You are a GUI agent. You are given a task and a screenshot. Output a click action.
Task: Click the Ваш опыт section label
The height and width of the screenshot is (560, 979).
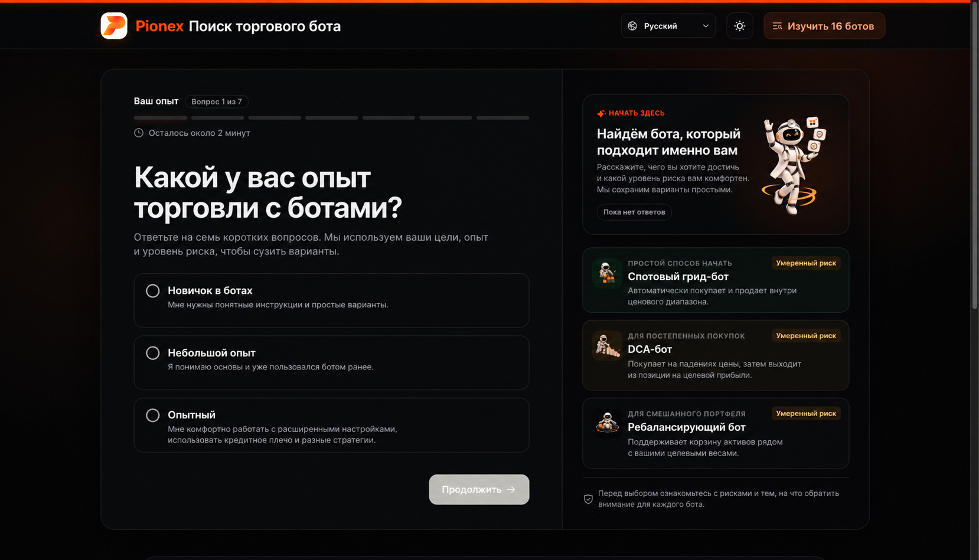point(156,101)
